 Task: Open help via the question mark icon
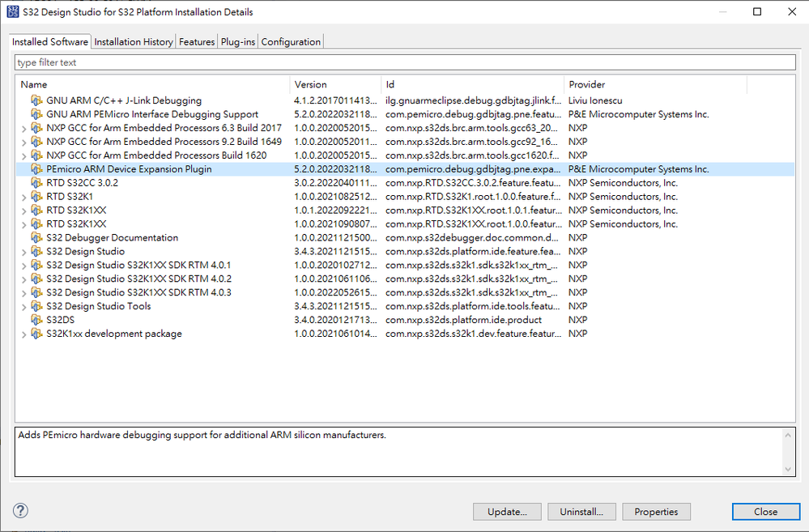(x=20, y=511)
